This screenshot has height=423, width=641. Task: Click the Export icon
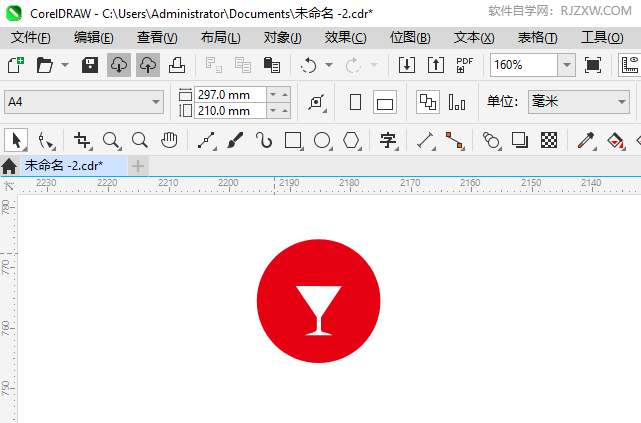(x=436, y=65)
